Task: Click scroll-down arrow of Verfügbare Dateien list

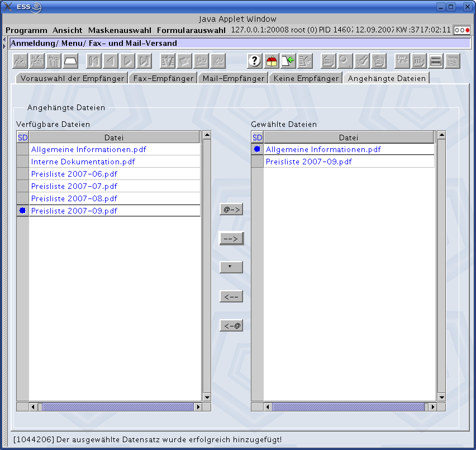Action: pyautogui.click(x=207, y=397)
